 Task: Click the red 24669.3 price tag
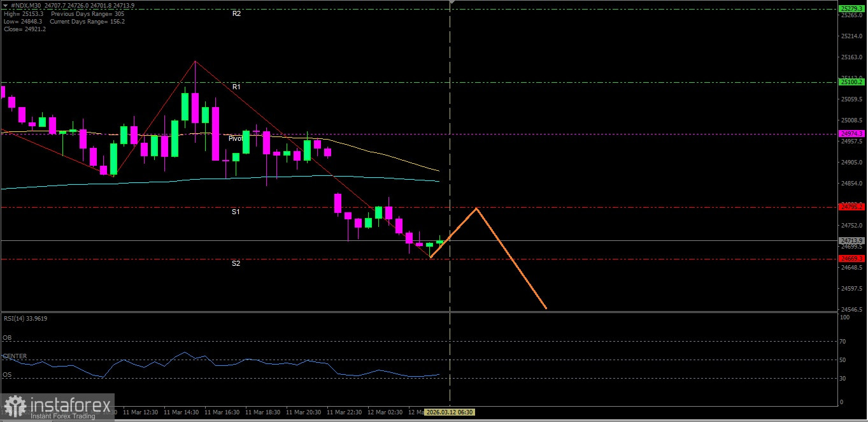click(852, 258)
